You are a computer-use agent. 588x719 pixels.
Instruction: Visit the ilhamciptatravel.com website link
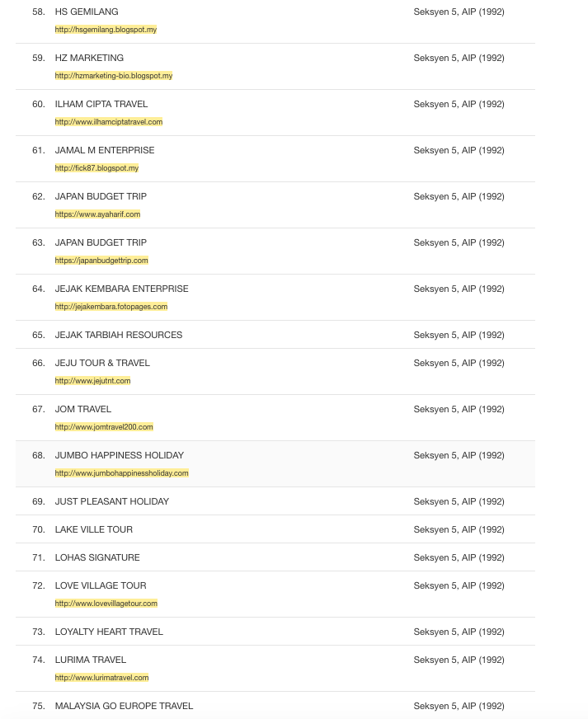coord(108,122)
